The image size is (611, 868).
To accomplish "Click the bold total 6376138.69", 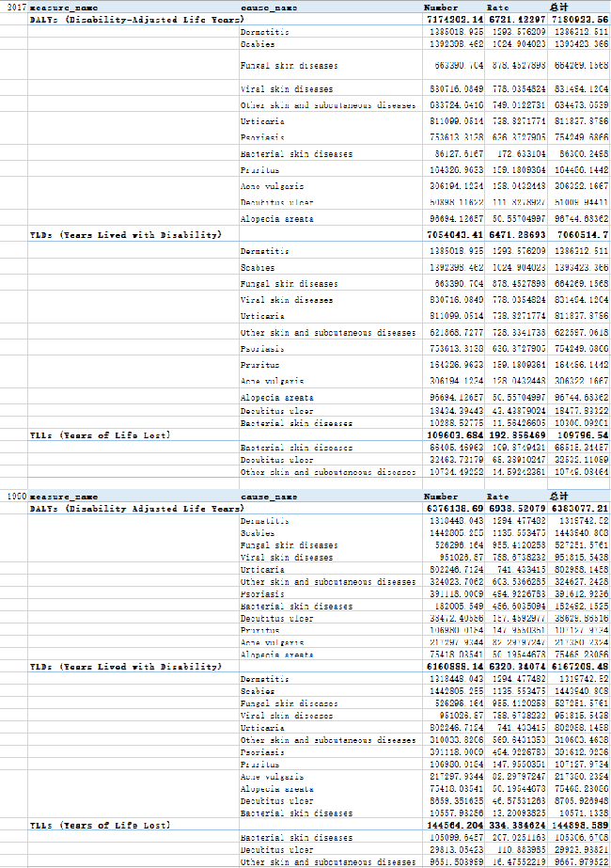I will 455,508.
